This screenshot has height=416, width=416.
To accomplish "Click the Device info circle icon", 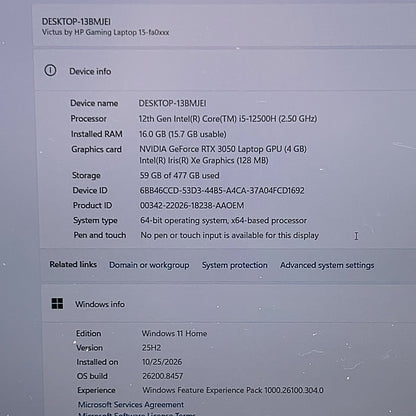I will 50,70.
